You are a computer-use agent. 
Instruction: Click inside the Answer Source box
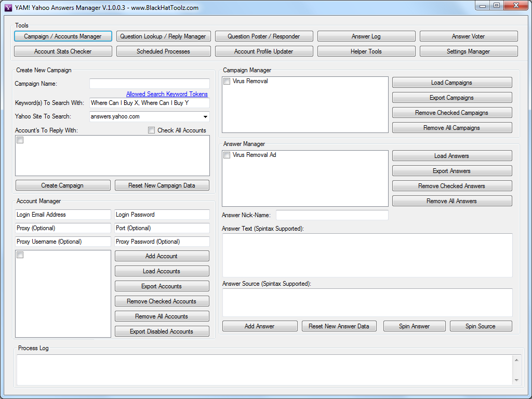367,303
